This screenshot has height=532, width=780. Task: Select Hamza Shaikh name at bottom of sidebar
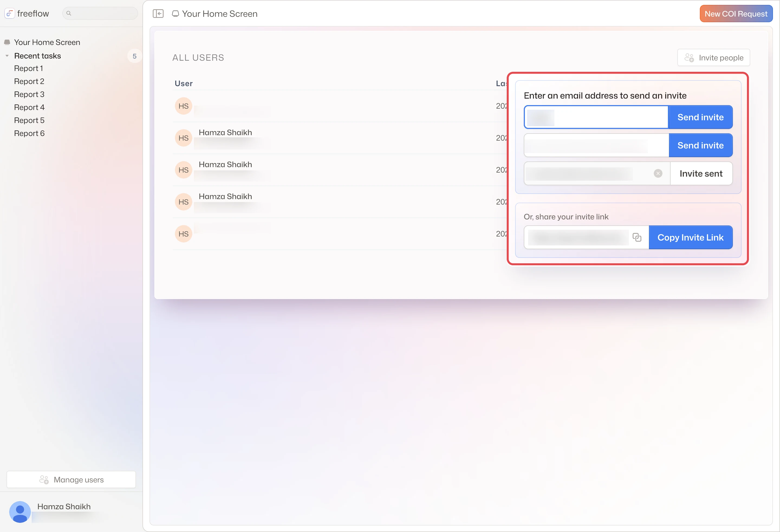point(64,507)
